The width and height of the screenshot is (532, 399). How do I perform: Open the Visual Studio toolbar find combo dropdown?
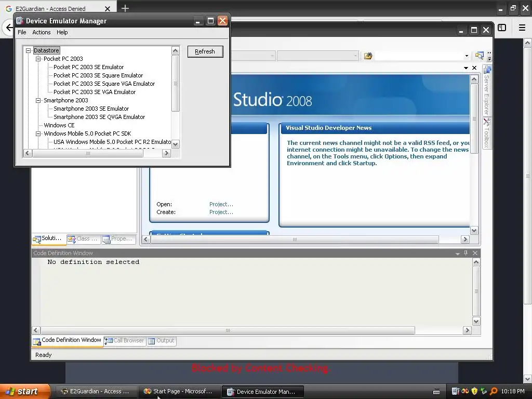tap(467, 56)
